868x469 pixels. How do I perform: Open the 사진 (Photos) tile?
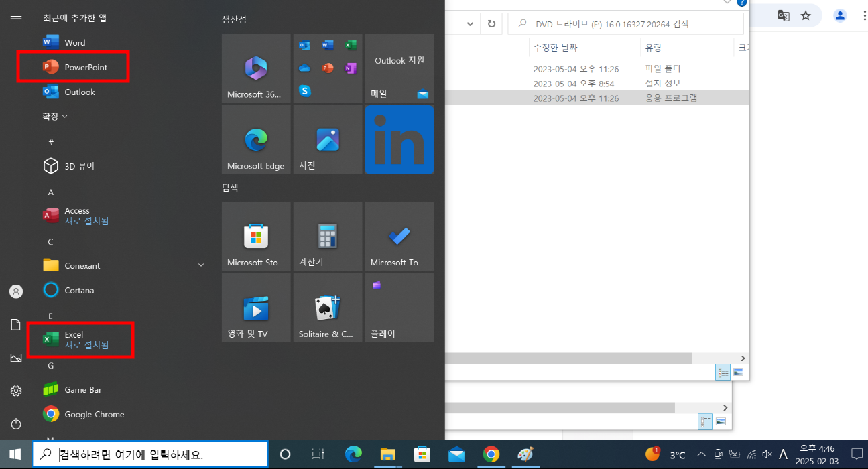328,139
